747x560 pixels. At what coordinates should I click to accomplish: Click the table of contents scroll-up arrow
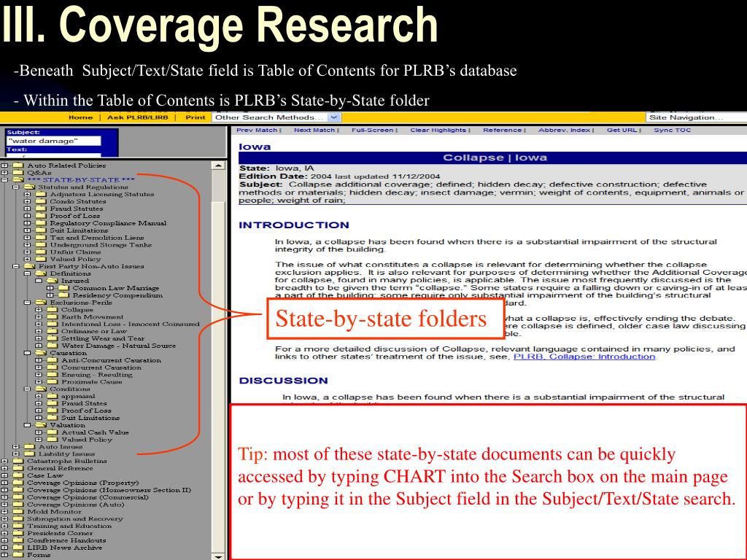[x=217, y=166]
